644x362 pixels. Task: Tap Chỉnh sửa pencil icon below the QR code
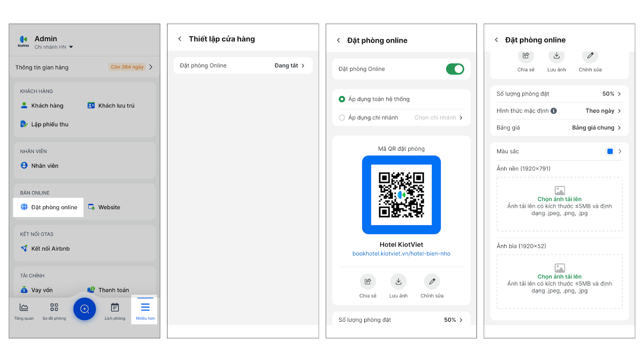[x=432, y=282]
